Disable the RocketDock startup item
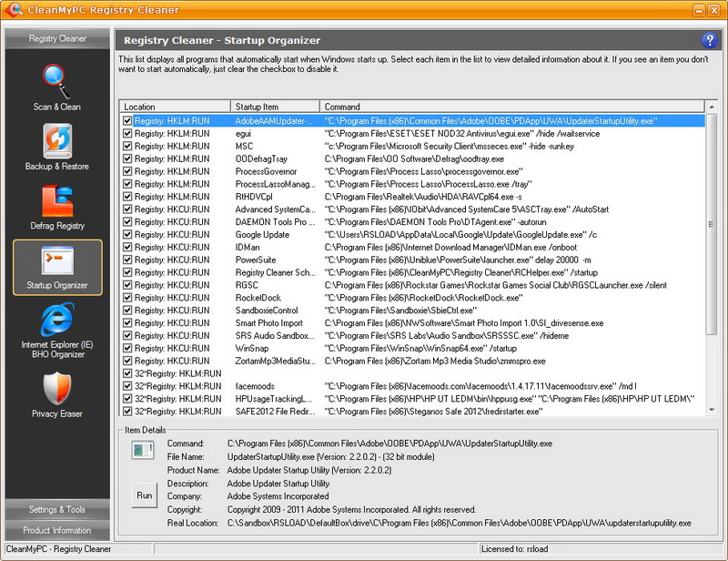Viewport: 728px width, 561px height. click(x=128, y=297)
